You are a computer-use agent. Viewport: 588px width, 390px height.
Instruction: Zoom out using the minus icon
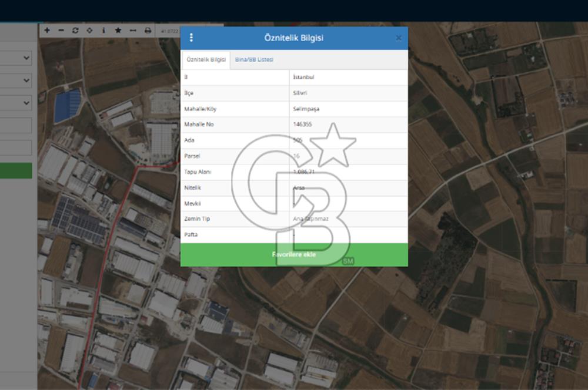coord(61,30)
